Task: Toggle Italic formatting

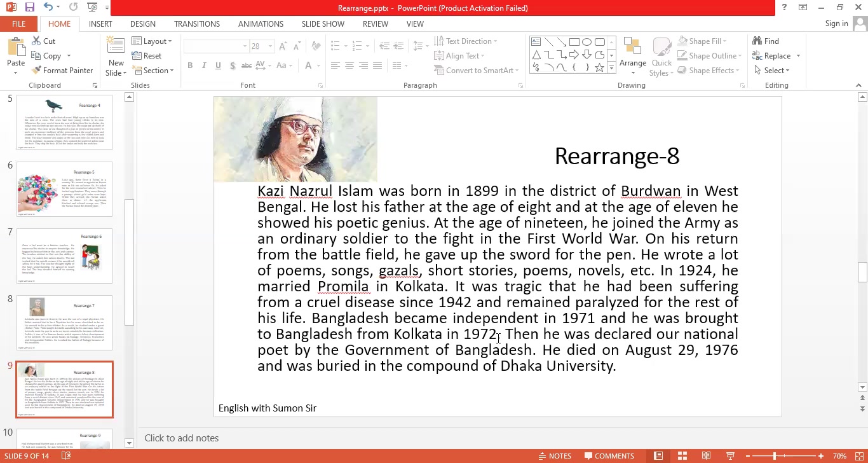Action: [x=204, y=66]
